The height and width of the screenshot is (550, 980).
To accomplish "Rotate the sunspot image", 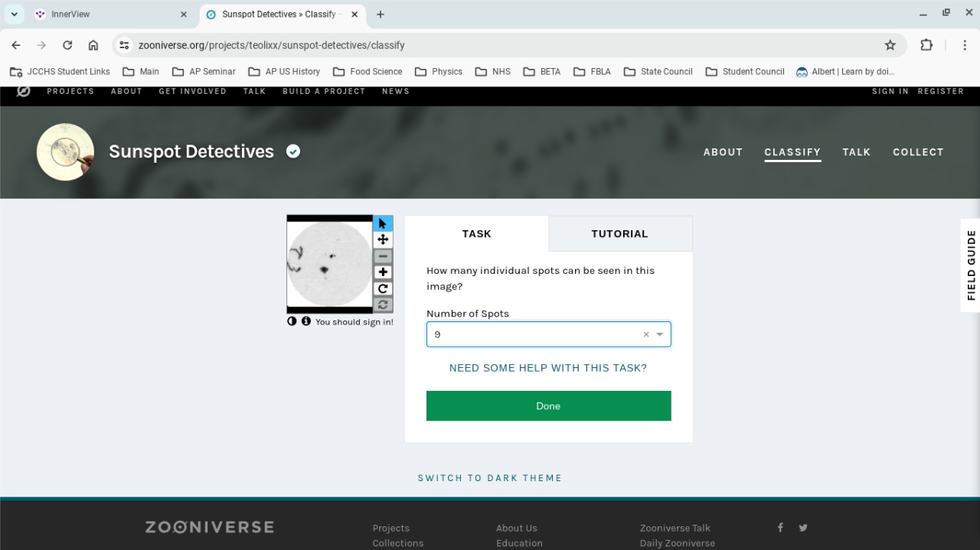I will click(383, 288).
